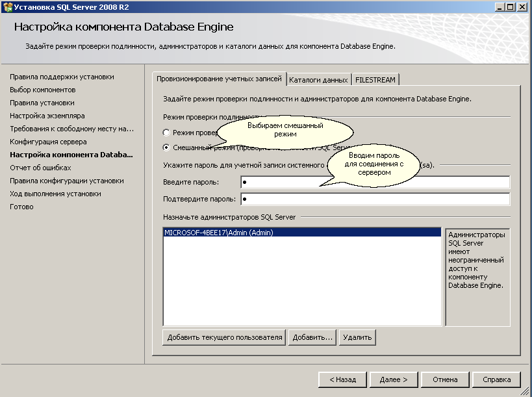Switch to the FILESTREAM tab
The height and width of the screenshot is (397, 532).
click(x=375, y=79)
